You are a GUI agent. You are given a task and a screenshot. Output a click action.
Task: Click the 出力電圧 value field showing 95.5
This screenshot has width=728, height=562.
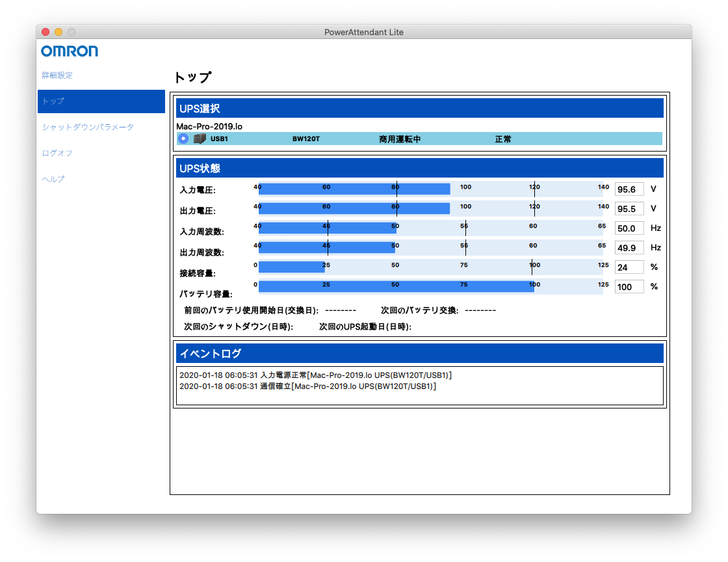coord(629,209)
